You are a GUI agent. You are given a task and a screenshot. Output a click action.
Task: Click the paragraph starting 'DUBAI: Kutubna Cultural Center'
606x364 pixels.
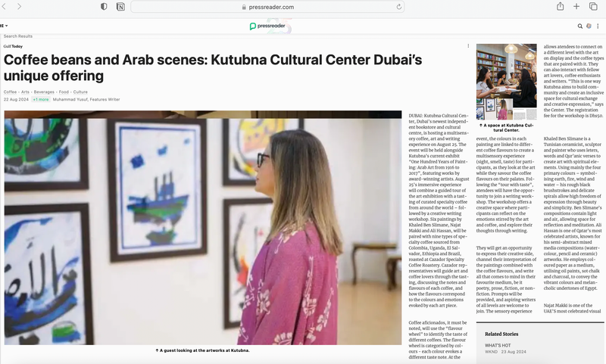439,211
